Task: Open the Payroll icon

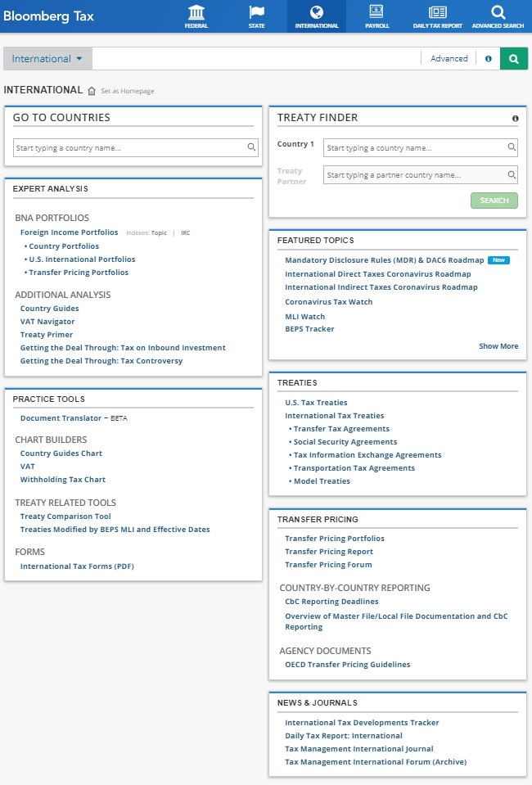Action: (x=376, y=12)
